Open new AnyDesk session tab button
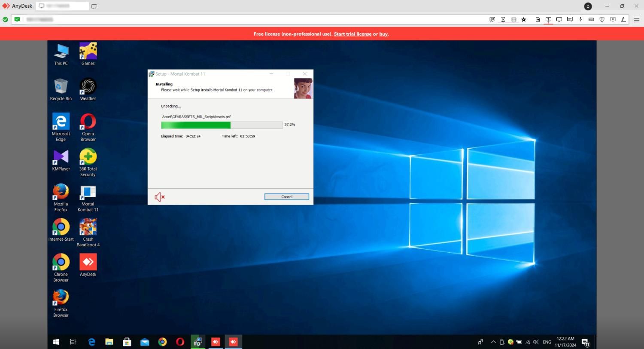The height and width of the screenshot is (349, 644). pos(94,6)
